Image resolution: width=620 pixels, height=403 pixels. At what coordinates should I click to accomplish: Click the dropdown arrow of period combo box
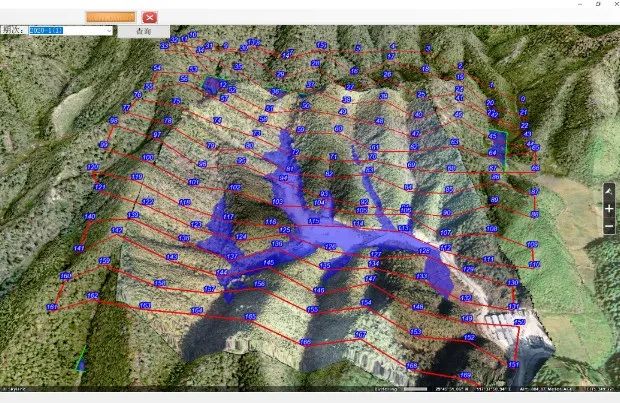[110, 31]
